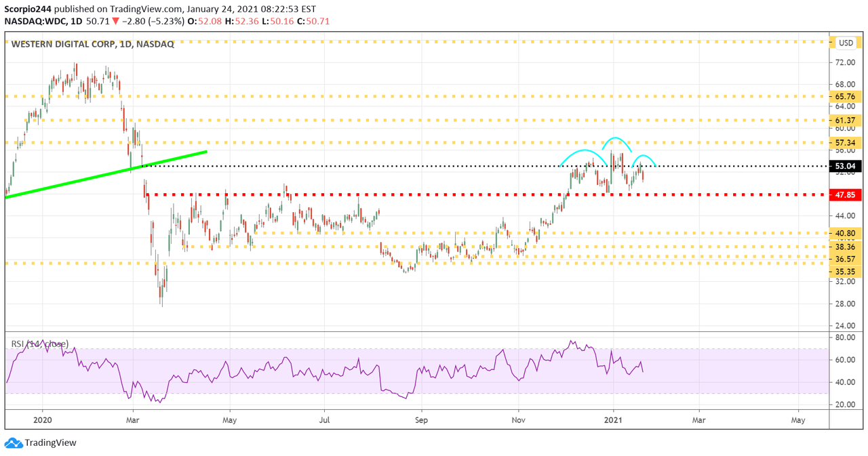The height and width of the screenshot is (456, 868).
Task: Click the TradingView logo icon
Action: pyautogui.click(x=13, y=443)
